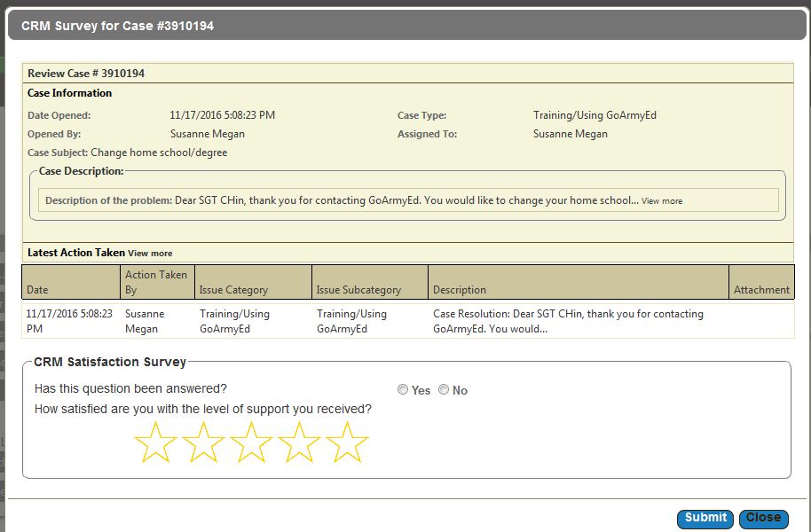This screenshot has height=532, width=811.
Task: Click the 11/17/2016 5:08:23 PM action row date
Action: [69, 321]
